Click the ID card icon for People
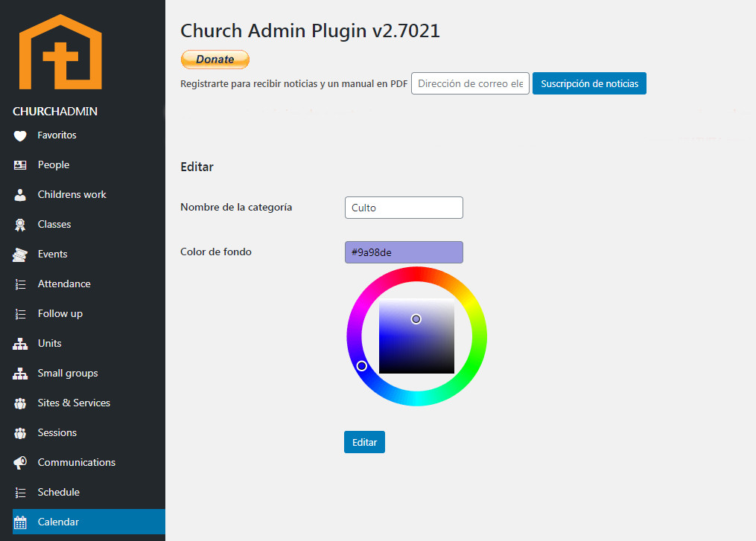This screenshot has height=541, width=756. coord(21,165)
